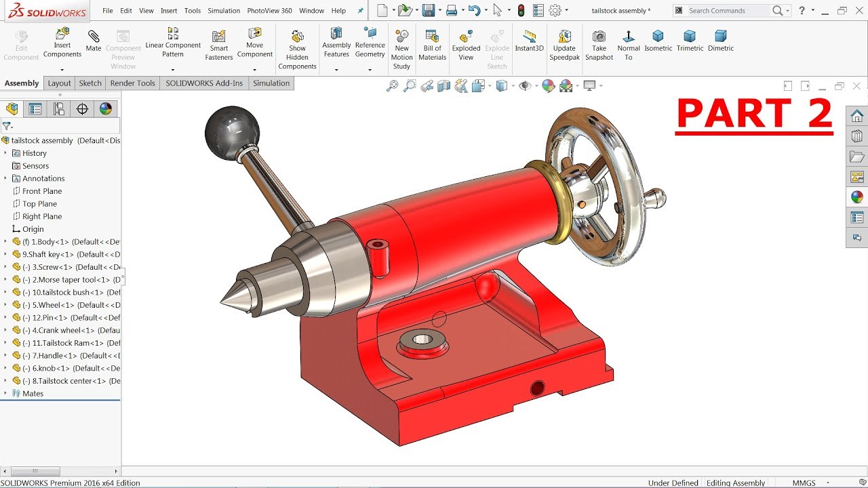The width and height of the screenshot is (868, 488).
Task: Select the Front Plane
Action: pos(42,191)
